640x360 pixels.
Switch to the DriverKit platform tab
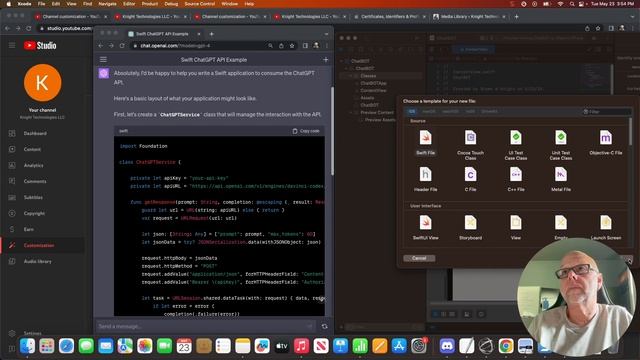489,111
